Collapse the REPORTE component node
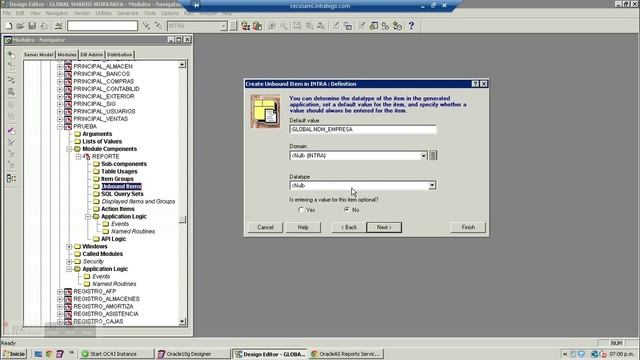The height and width of the screenshot is (360, 640). pyautogui.click(x=79, y=156)
